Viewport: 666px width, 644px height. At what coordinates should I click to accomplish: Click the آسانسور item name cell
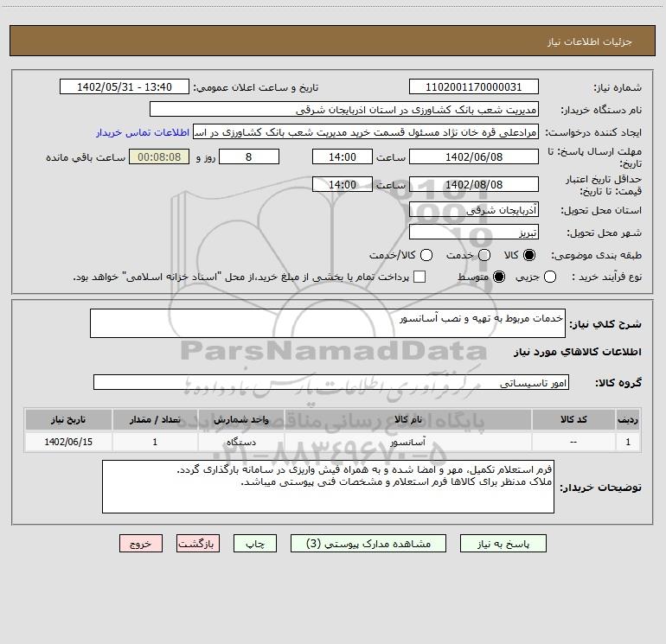point(407,442)
